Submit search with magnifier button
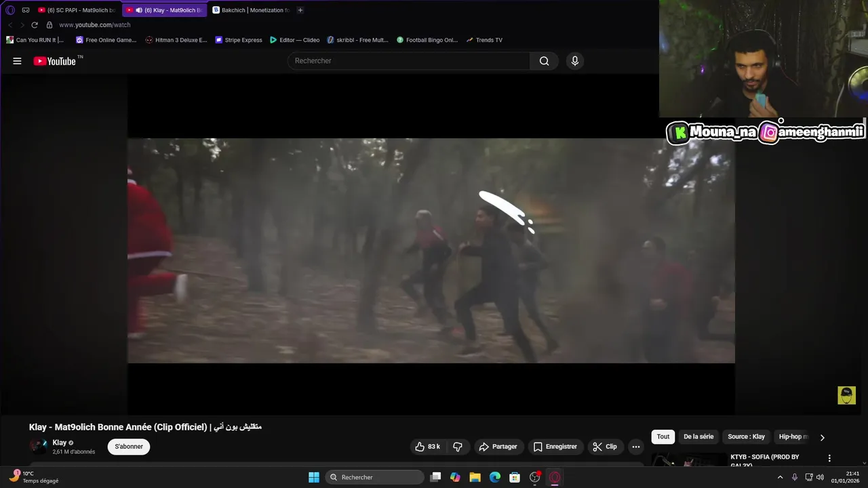 click(x=544, y=61)
